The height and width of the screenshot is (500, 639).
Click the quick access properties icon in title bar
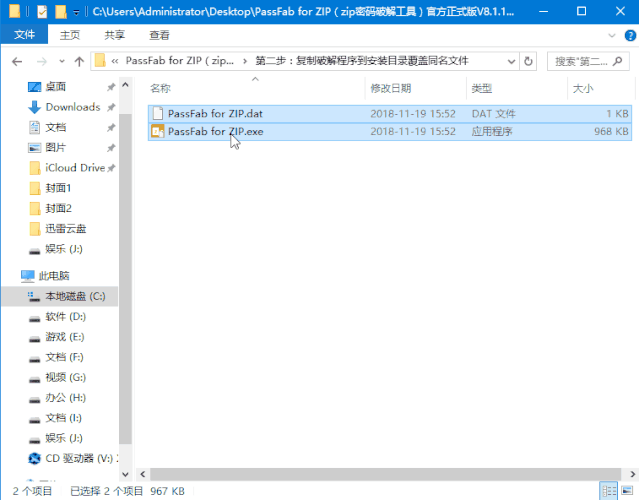[x=42, y=12]
